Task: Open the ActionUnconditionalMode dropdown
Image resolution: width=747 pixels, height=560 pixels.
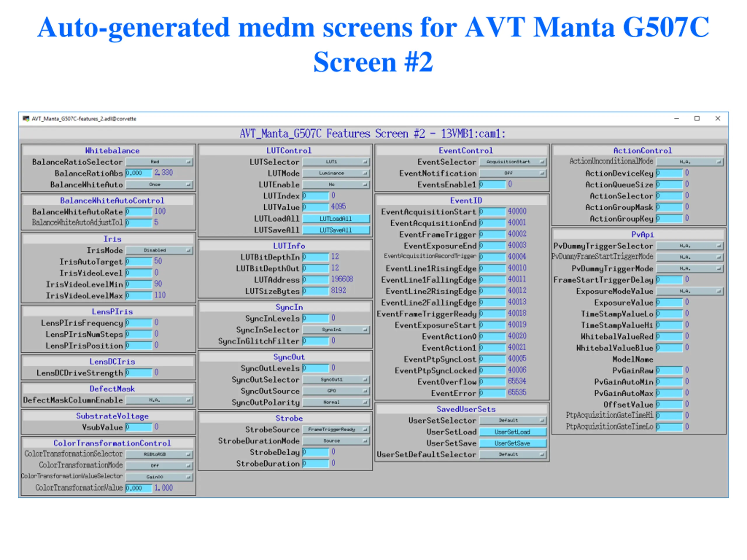Action: [x=690, y=162]
